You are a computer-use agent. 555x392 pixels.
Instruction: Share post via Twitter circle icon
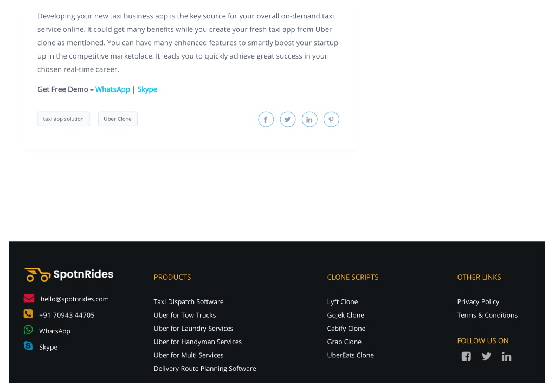[x=288, y=119]
